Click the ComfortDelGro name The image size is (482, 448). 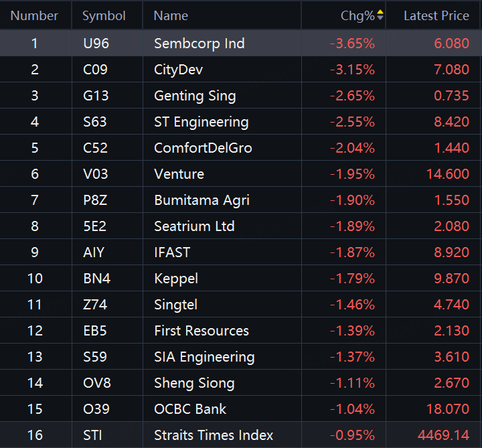pyautogui.click(x=203, y=148)
